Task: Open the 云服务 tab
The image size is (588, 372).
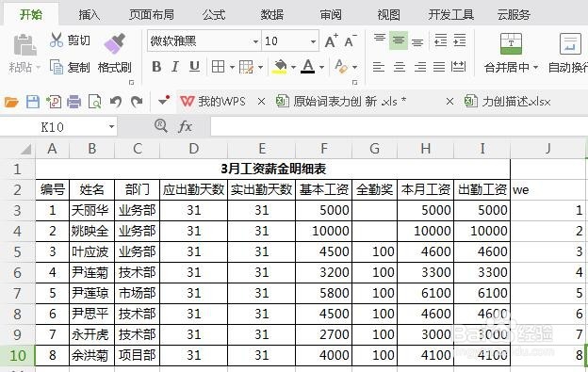Action: 514,15
